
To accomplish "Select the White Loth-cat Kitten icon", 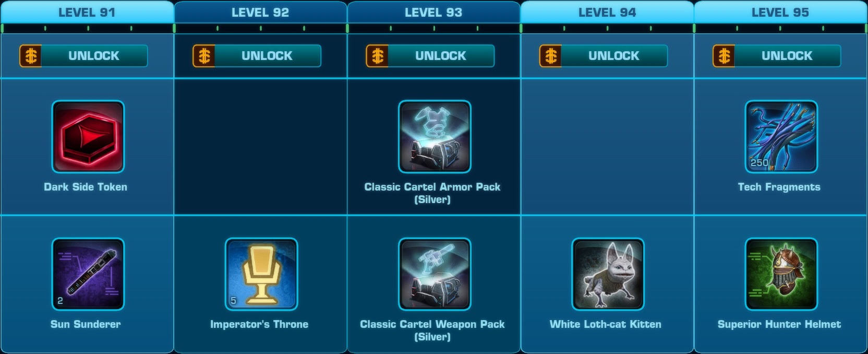I will [x=608, y=274].
